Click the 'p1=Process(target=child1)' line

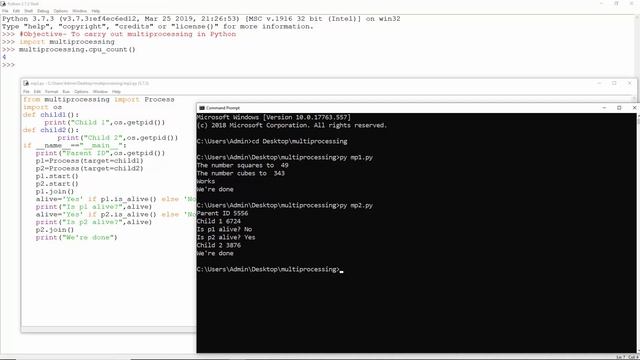tap(89, 161)
